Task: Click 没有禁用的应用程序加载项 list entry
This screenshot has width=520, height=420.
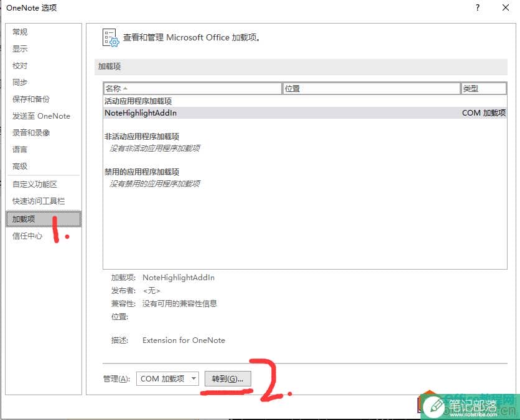Action: (155, 183)
